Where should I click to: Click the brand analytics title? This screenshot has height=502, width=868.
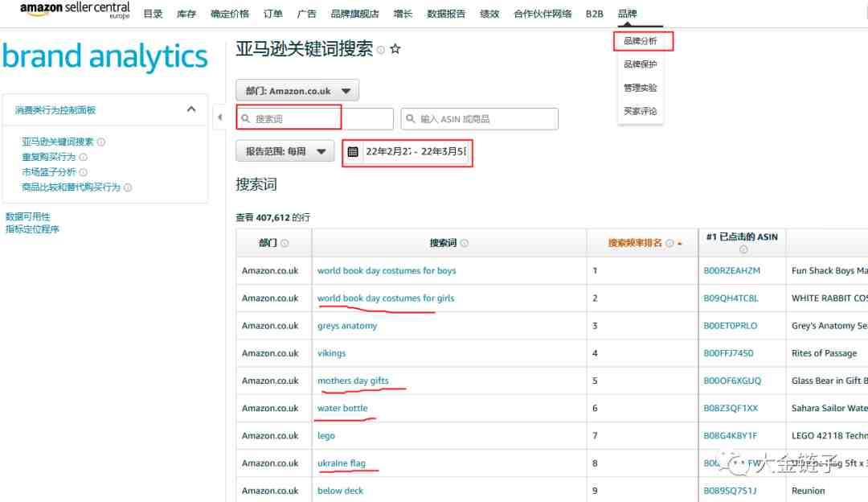[x=105, y=56]
